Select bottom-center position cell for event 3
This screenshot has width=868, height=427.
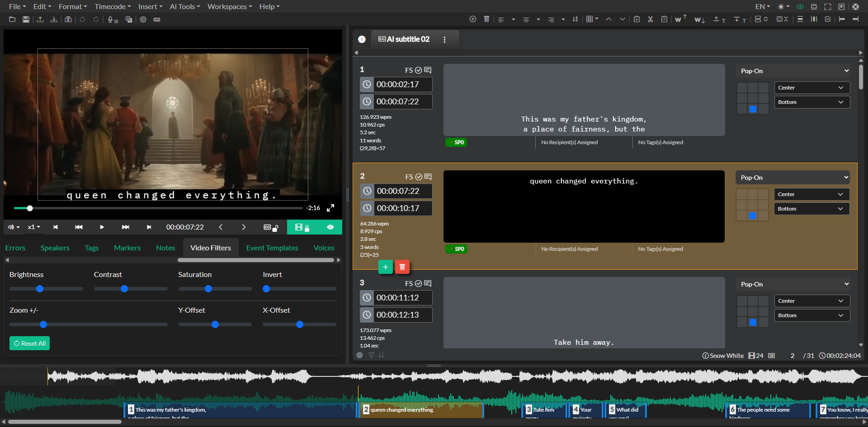tap(753, 322)
